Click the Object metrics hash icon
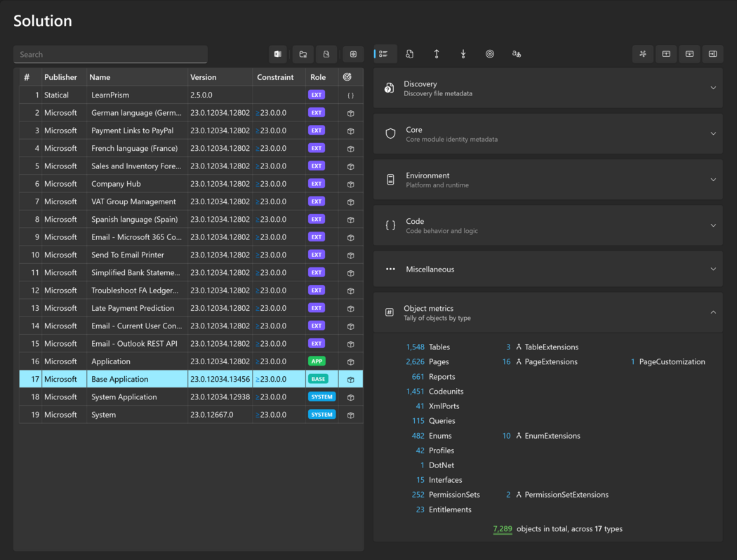The width and height of the screenshot is (737, 560). [390, 312]
